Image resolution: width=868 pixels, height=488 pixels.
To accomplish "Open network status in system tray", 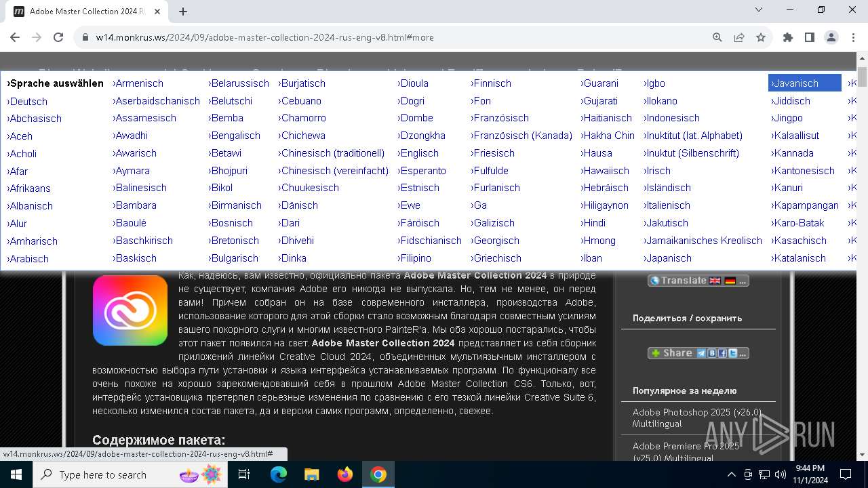I will (x=764, y=474).
